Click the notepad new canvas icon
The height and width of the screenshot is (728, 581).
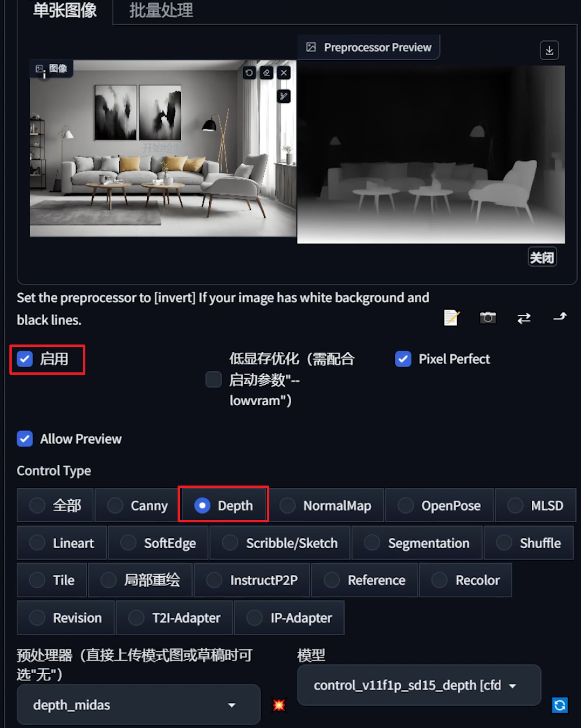[x=452, y=318]
